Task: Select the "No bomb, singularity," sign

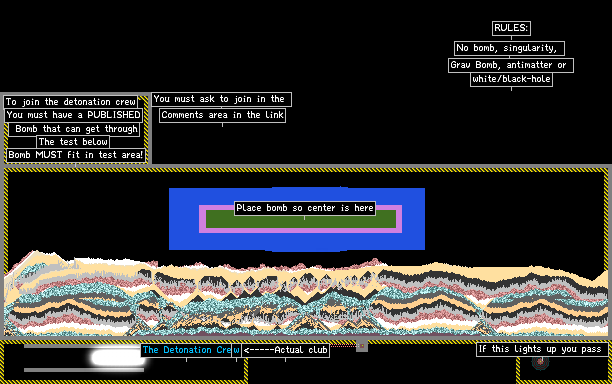Action: [509, 48]
